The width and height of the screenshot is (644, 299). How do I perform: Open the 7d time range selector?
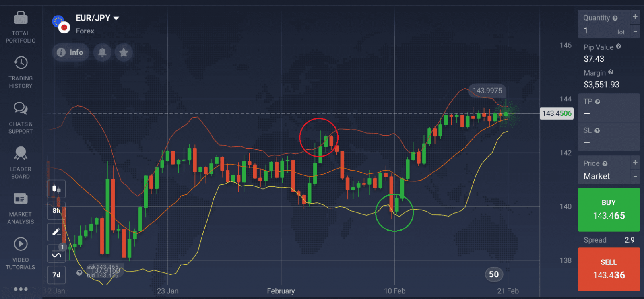pyautogui.click(x=56, y=275)
